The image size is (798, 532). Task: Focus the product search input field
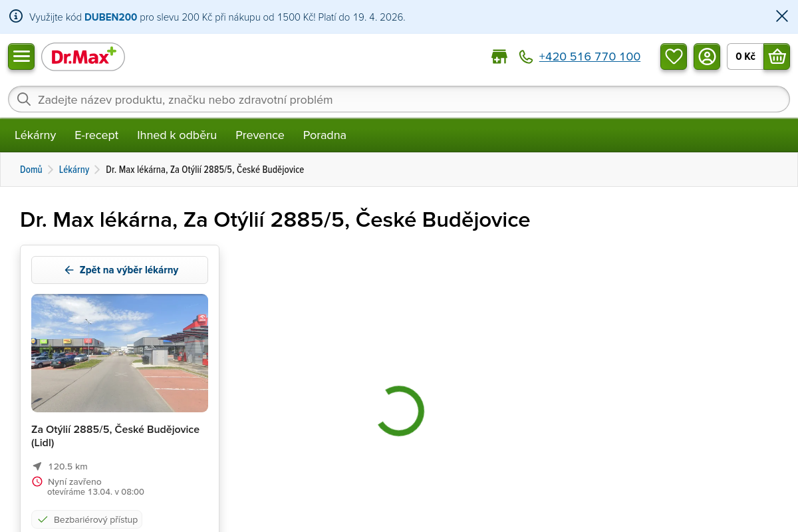(399, 100)
